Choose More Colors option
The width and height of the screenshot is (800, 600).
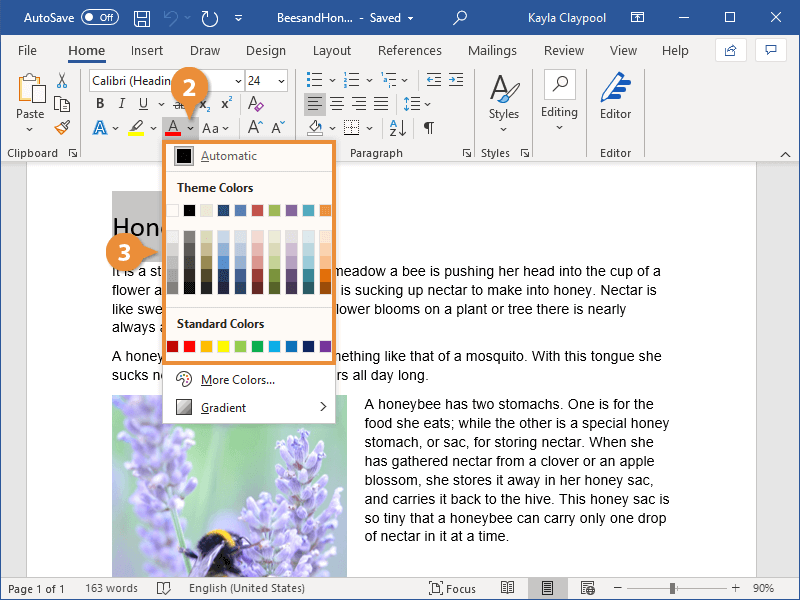coord(237,380)
